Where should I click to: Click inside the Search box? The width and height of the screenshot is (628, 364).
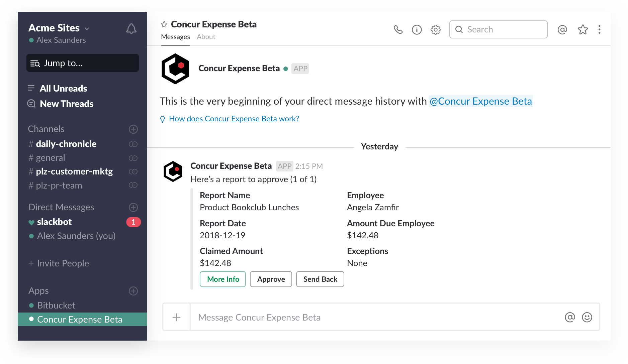(x=498, y=29)
